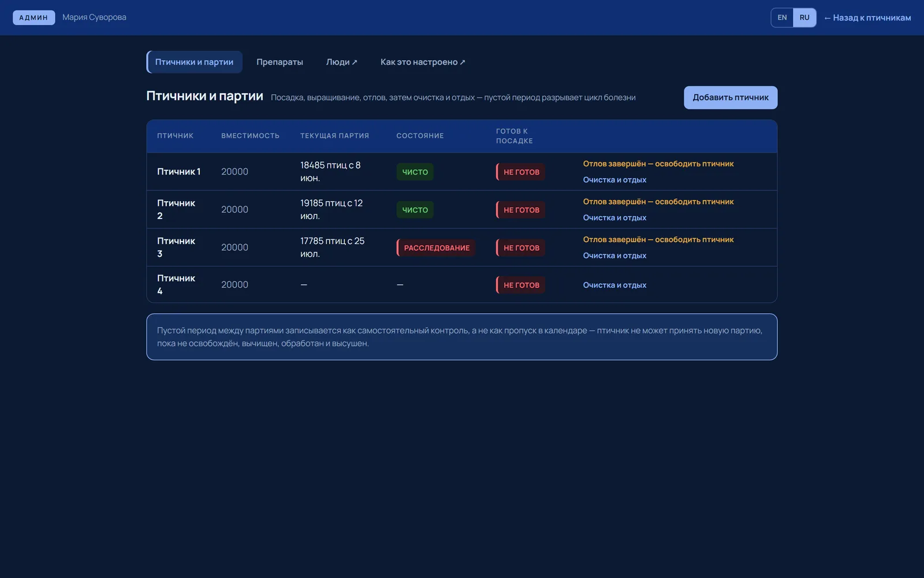924x578 pixels.
Task: Click the 'Птичник 4' row name
Action: click(x=176, y=284)
